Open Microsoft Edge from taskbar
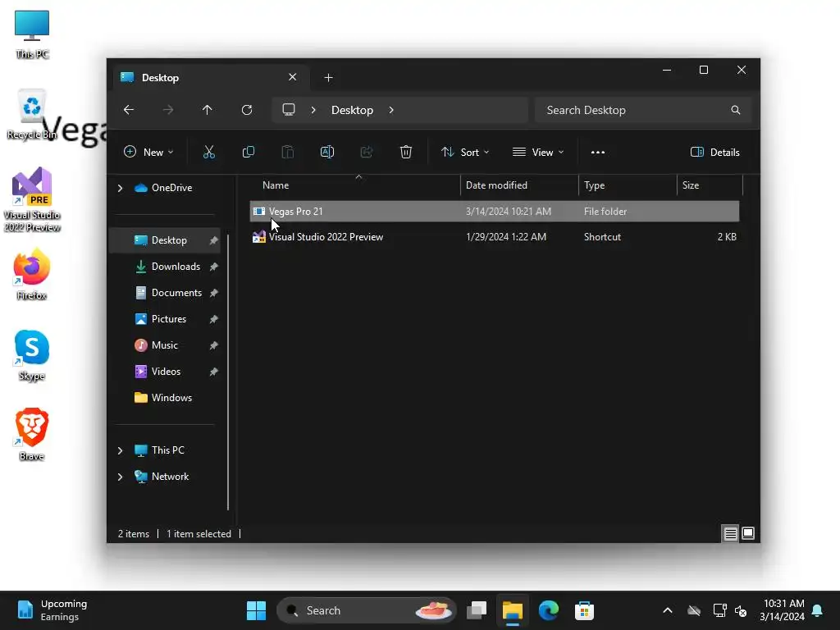Image resolution: width=840 pixels, height=630 pixels. tap(549, 610)
